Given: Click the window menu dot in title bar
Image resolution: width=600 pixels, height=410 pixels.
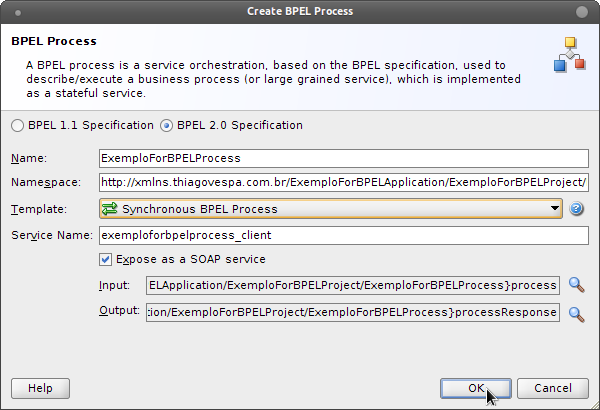Looking at the screenshot, I should coord(18,13).
